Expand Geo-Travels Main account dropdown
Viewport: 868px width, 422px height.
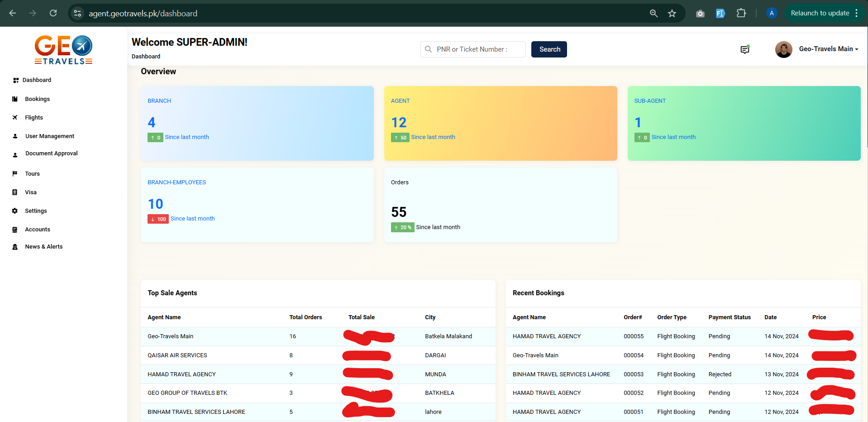829,49
